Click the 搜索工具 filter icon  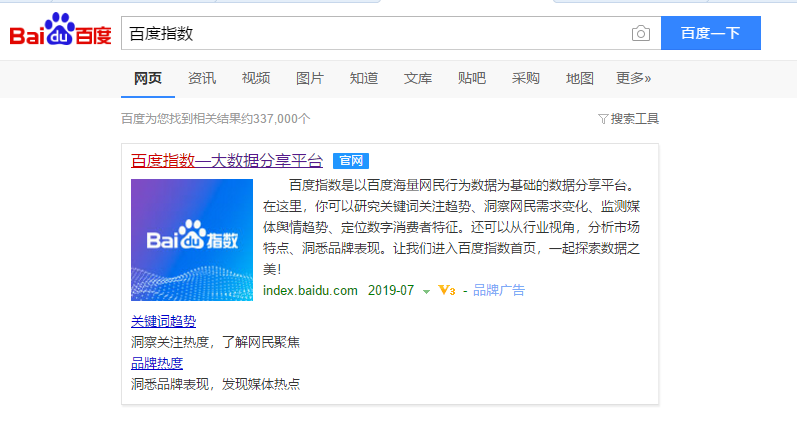(x=603, y=119)
